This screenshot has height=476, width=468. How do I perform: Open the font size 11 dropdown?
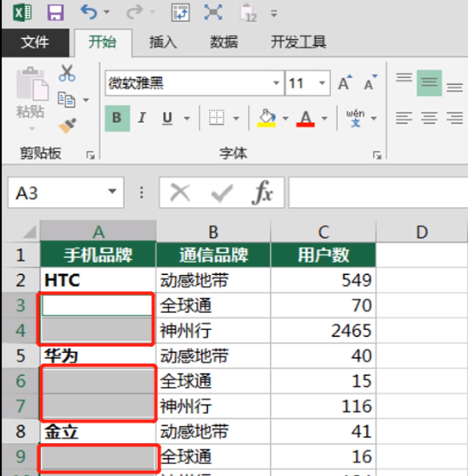322,83
